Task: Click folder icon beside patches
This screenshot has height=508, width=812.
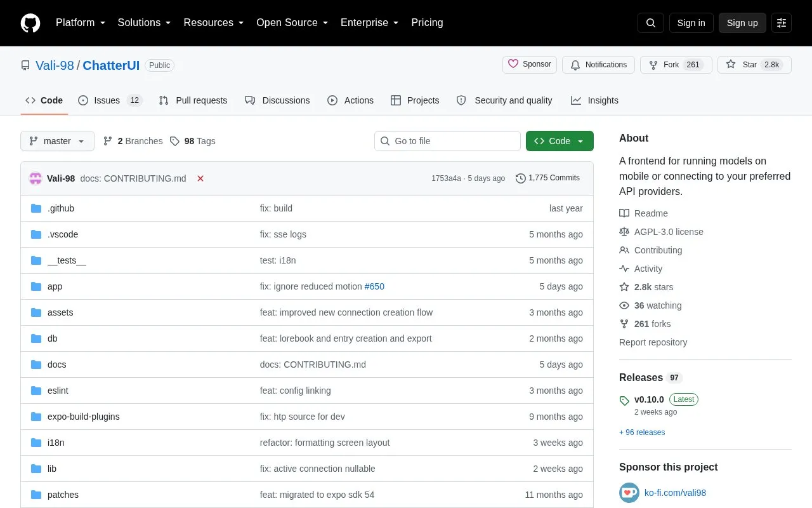Action: [x=36, y=495]
